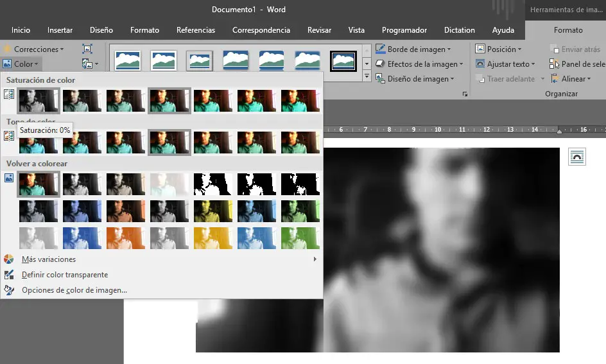The width and height of the screenshot is (606, 364).
Task: Open the Vista tab
Action: tap(356, 30)
